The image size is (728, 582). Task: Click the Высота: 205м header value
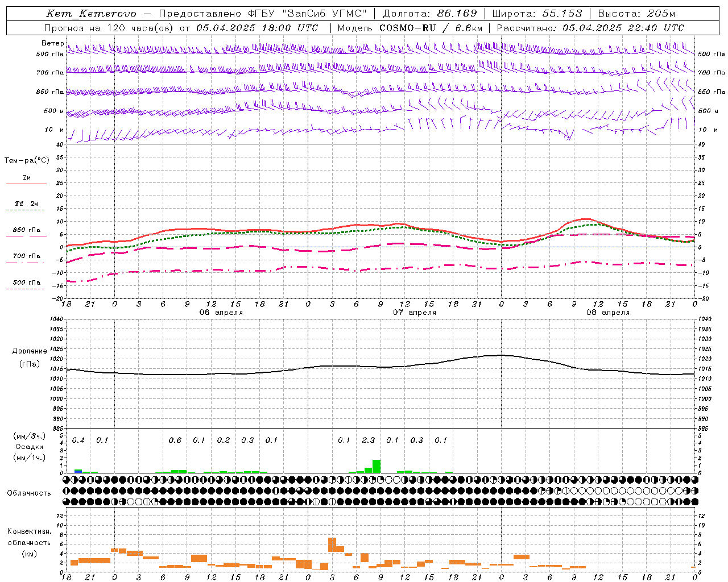(x=637, y=14)
